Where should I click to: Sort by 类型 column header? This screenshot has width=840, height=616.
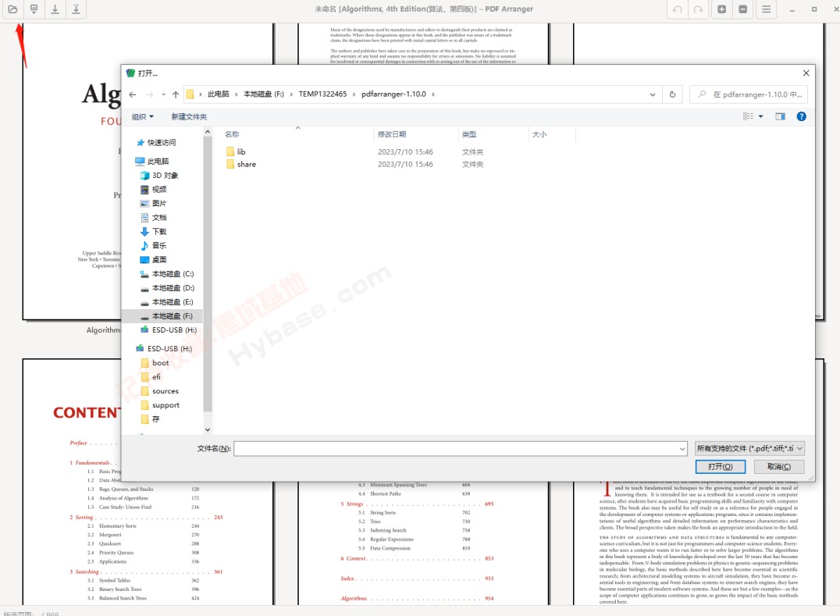tap(468, 134)
